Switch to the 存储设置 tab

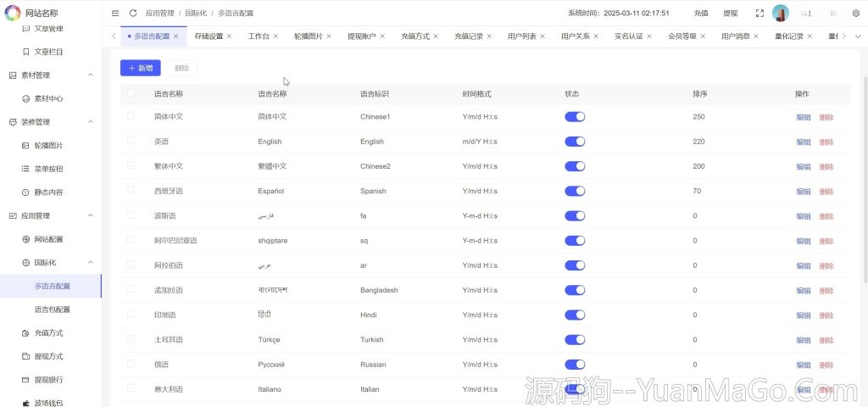tap(209, 36)
